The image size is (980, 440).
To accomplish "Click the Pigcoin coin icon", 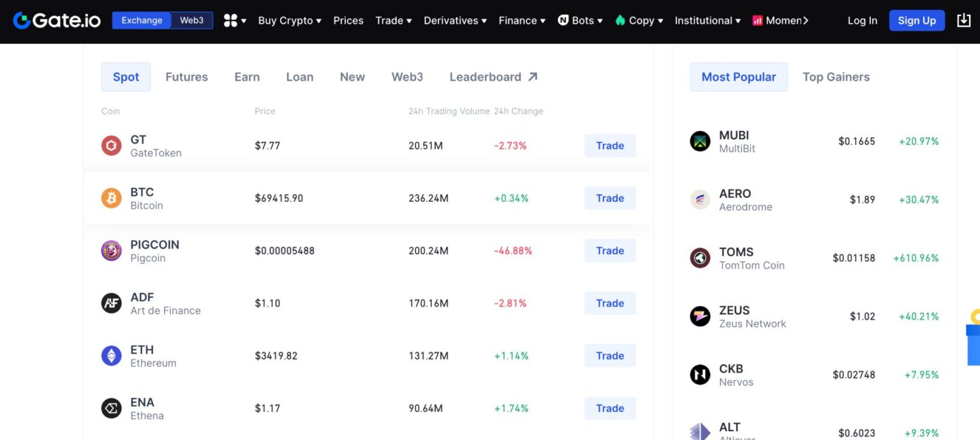I will point(111,250).
